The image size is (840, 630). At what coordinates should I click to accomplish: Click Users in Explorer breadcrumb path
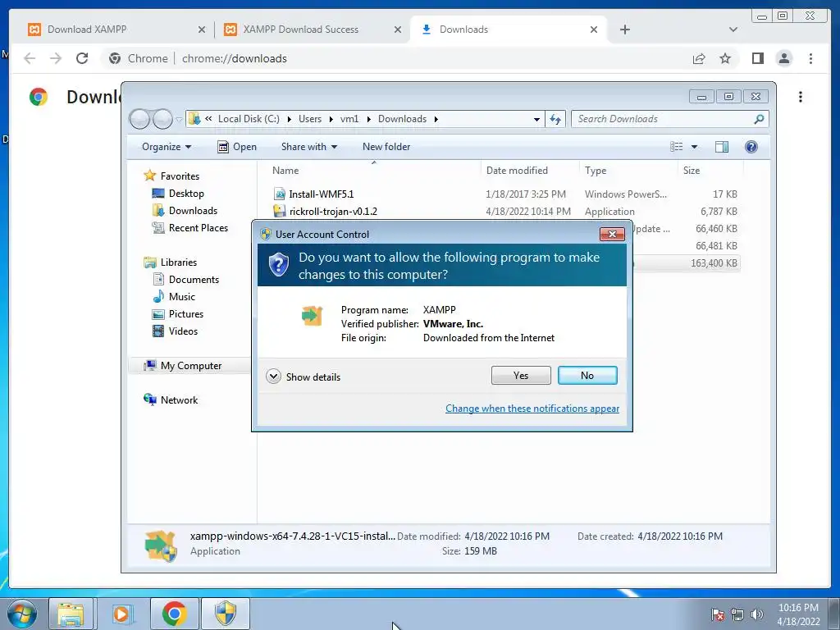310,119
